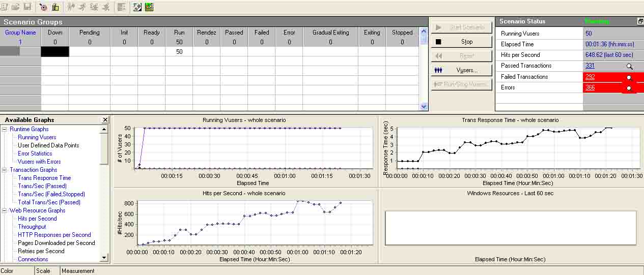644x275 pixels.
Task: Click the second greyed running-figure toolbar icon
Action: [82, 7]
